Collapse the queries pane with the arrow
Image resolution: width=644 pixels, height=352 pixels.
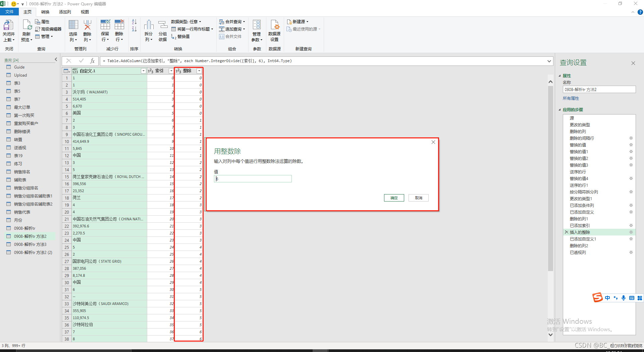coord(56,59)
